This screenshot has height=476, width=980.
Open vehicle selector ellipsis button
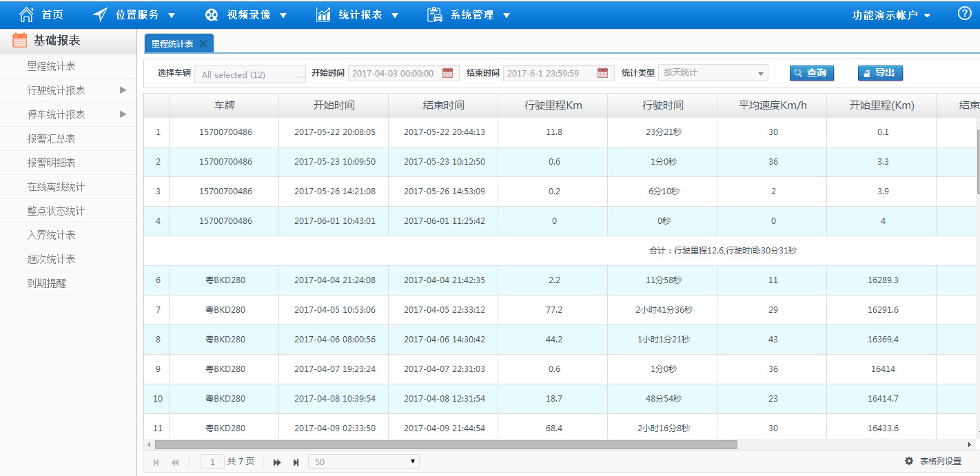coord(300,75)
